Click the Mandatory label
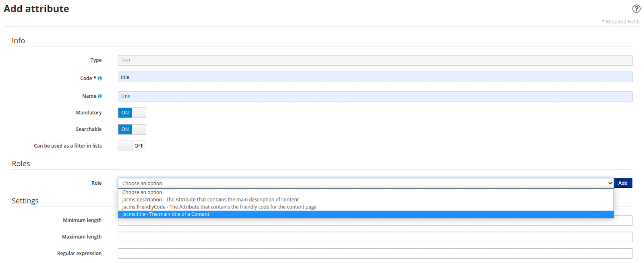Image resolution: width=644 pixels, height=263 pixels. 89,113
